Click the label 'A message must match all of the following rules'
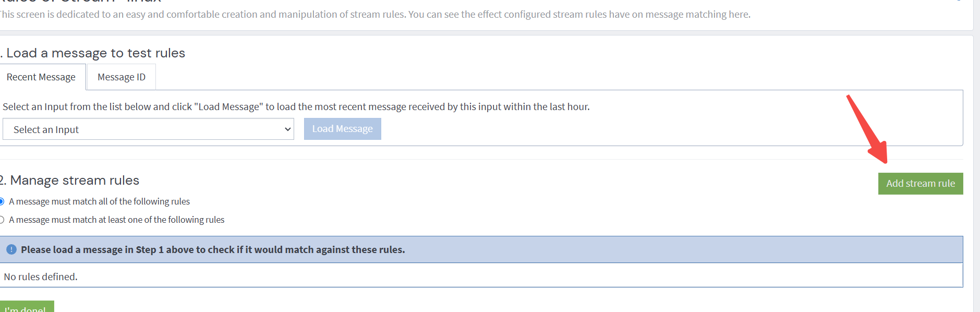The height and width of the screenshot is (312, 980). (x=99, y=201)
